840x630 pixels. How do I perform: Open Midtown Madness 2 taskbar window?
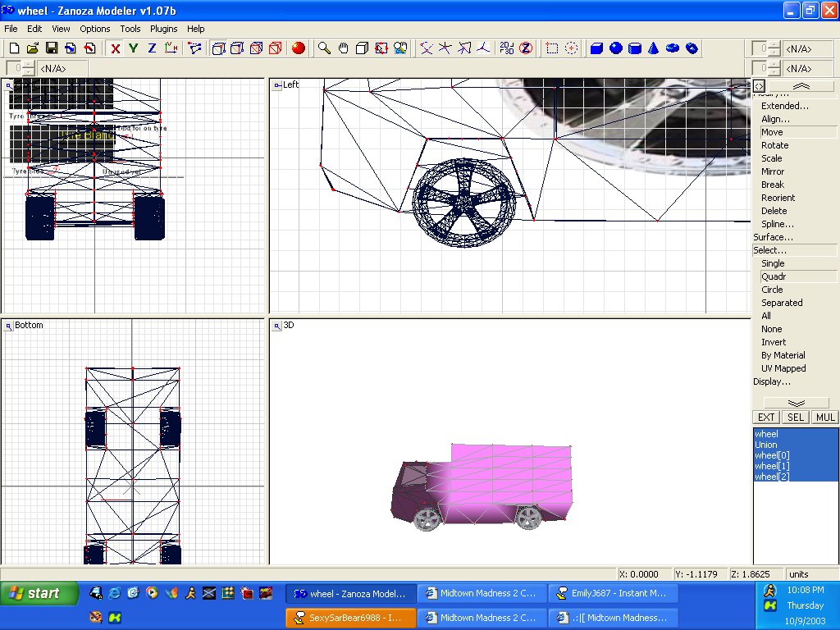(482, 594)
